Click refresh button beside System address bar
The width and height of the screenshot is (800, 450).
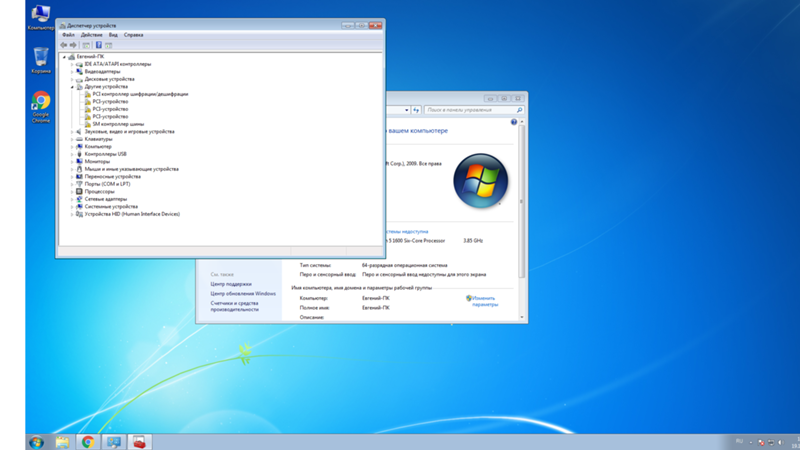click(416, 110)
